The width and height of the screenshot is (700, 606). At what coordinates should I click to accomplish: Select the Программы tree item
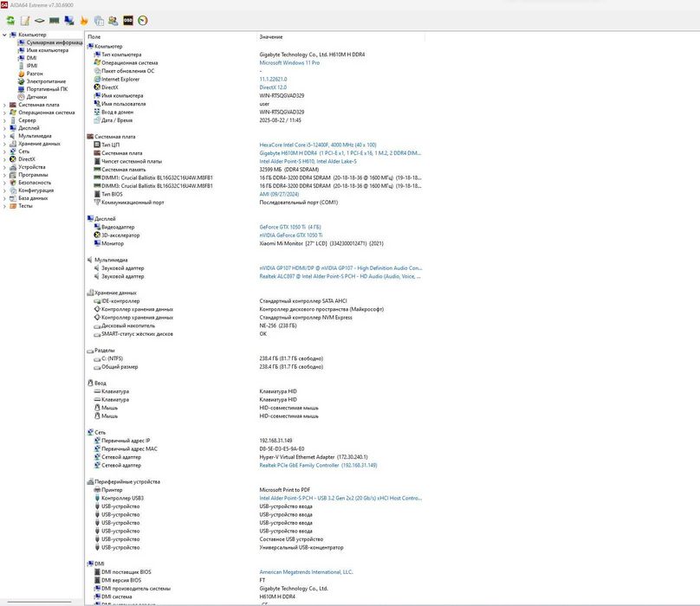point(33,175)
